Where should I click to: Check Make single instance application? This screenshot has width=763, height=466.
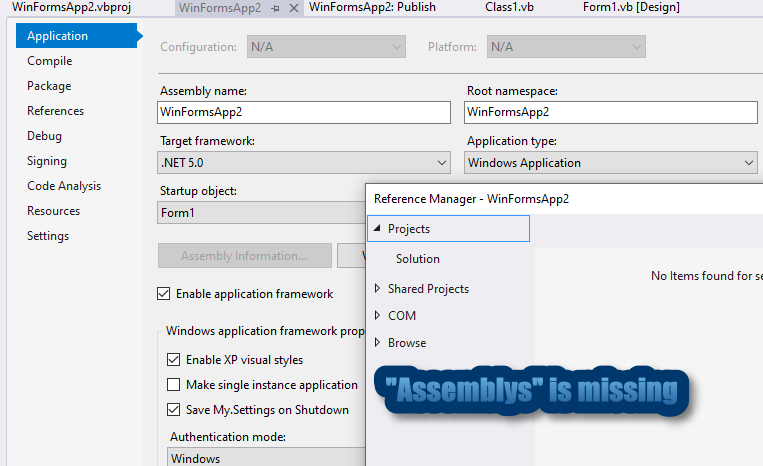coord(173,385)
